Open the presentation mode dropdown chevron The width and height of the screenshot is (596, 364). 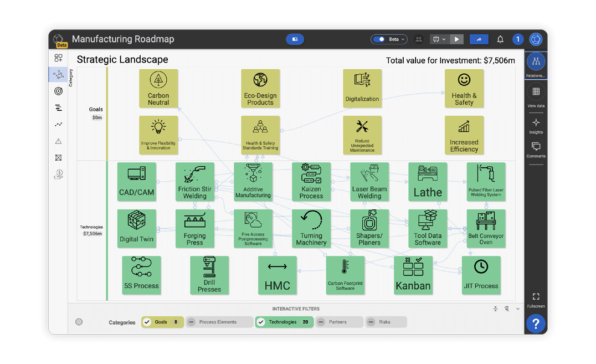(443, 39)
